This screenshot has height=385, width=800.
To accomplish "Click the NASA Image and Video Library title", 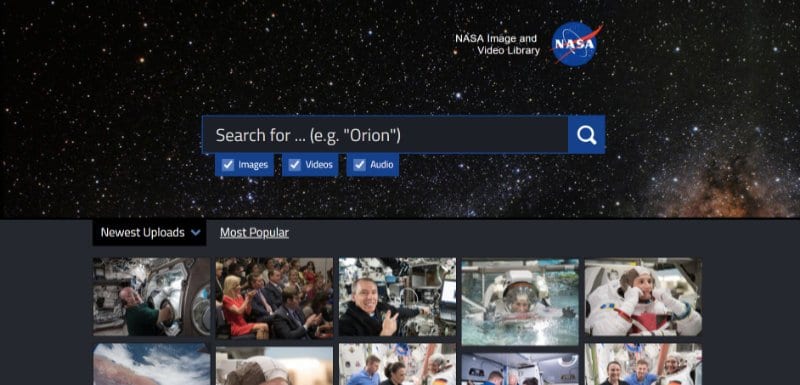I will (x=497, y=44).
